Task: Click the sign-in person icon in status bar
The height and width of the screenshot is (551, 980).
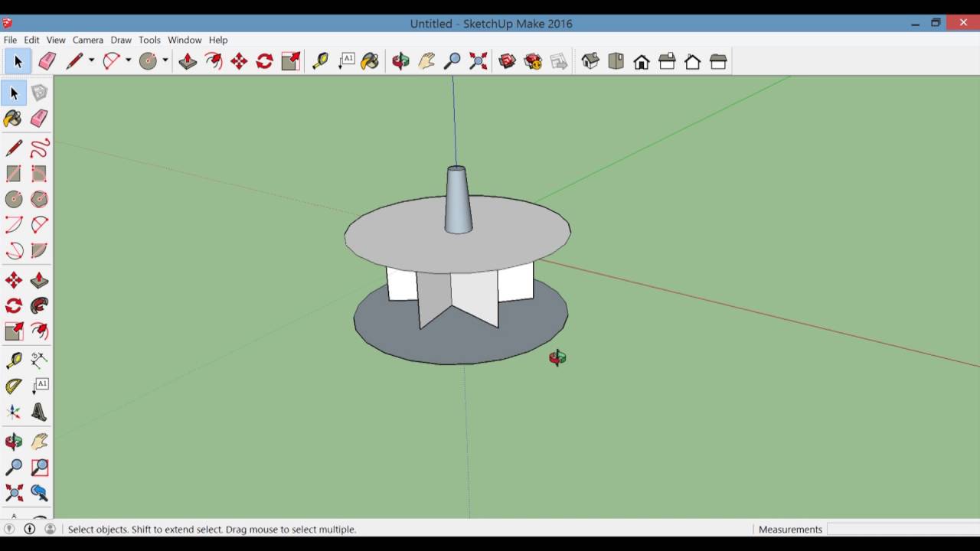Action: click(51, 529)
